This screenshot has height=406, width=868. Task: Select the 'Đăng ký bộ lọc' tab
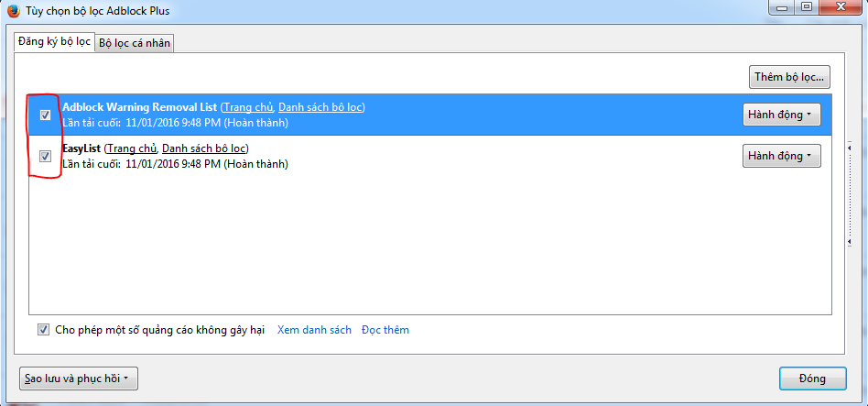point(54,41)
